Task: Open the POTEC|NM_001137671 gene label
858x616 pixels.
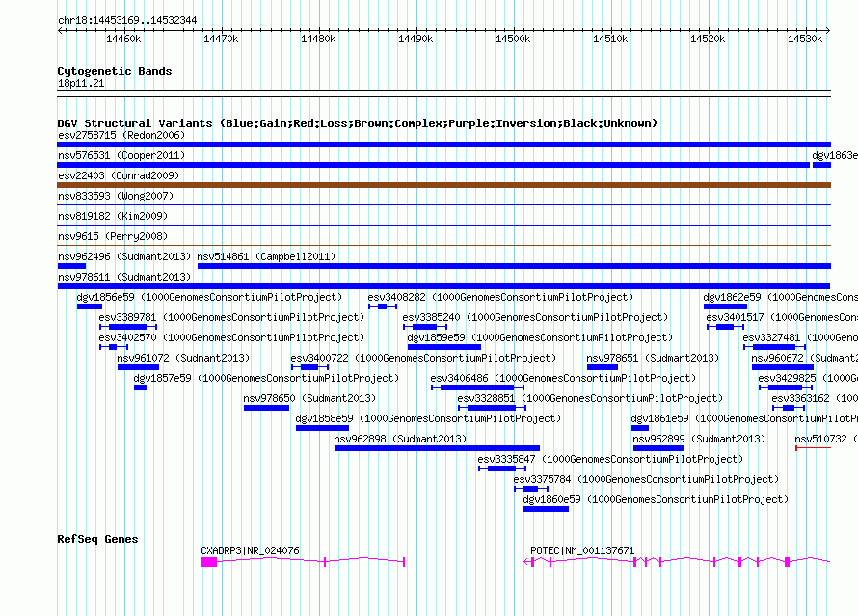Action: 582,550
